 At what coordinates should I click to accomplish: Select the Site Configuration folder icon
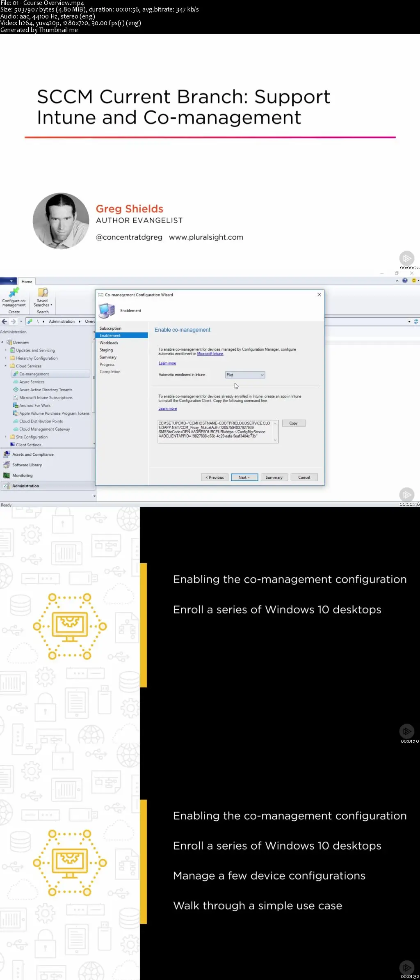tap(12, 437)
